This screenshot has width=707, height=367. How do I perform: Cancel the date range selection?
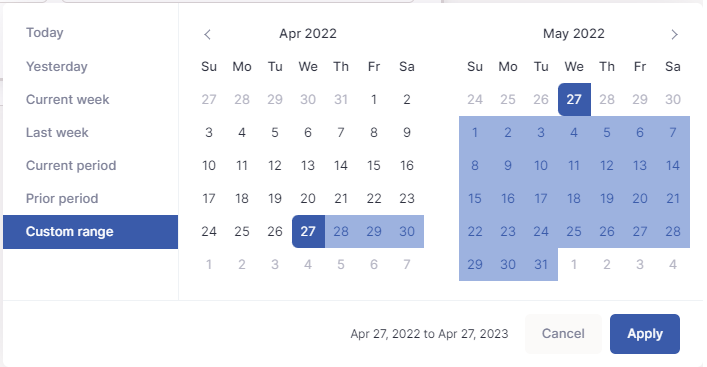(563, 334)
